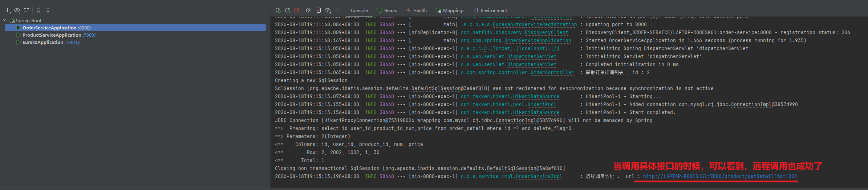Select ProductServiceApplication in the services tree
Viewport: 868px width, 190px height.
[x=52, y=35]
